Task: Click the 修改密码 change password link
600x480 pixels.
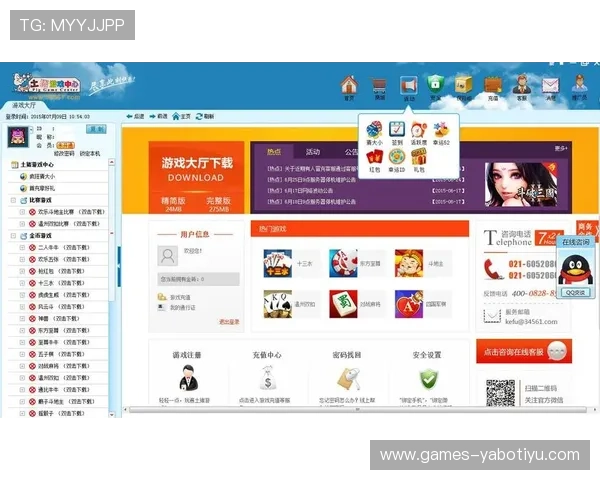Action: (64, 153)
